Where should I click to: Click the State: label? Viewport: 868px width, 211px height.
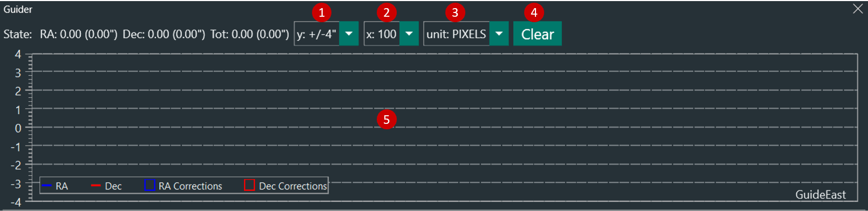[18, 34]
